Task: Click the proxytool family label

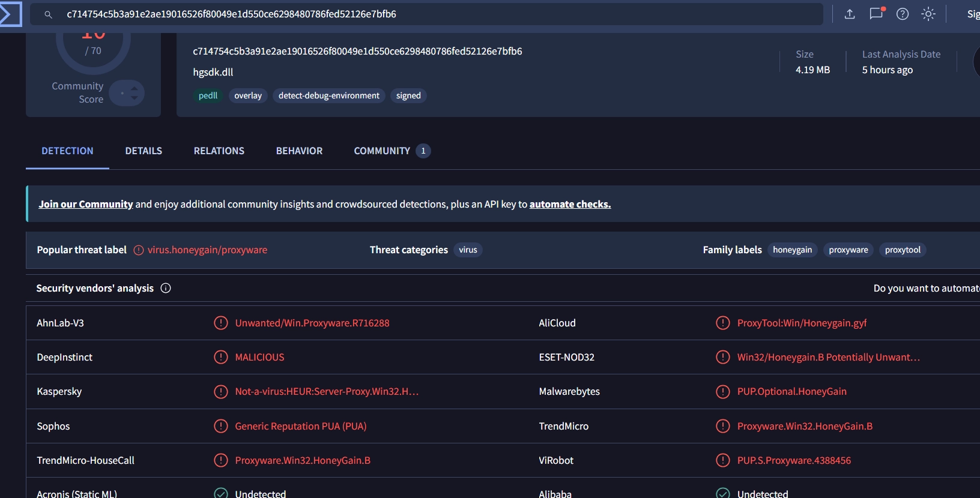Action: pos(903,250)
